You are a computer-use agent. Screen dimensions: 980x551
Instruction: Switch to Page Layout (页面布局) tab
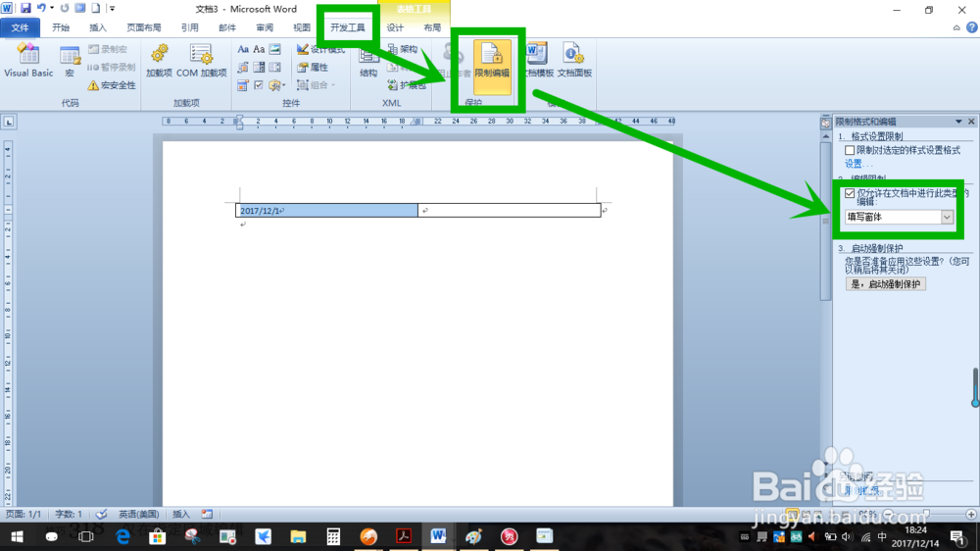coord(144,27)
